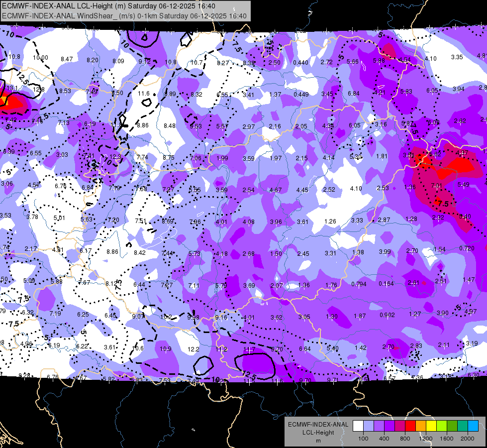Click the wind shear value 1.81
Viewport: 487px width, 448px height.
click(382, 156)
